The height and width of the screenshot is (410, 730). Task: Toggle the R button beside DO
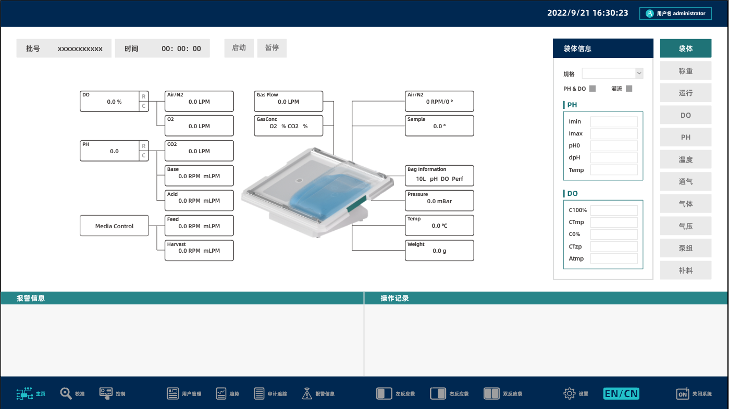click(x=143, y=96)
